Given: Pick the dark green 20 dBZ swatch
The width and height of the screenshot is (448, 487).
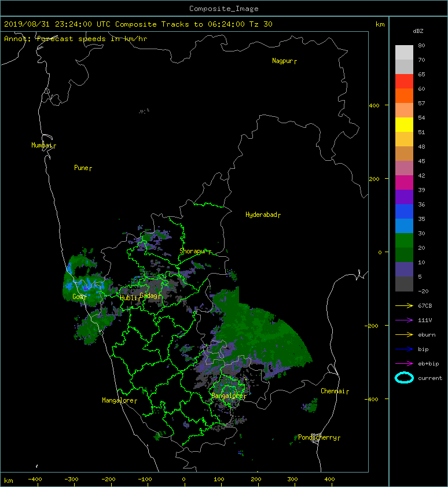Looking at the screenshot, I should tap(404, 254).
